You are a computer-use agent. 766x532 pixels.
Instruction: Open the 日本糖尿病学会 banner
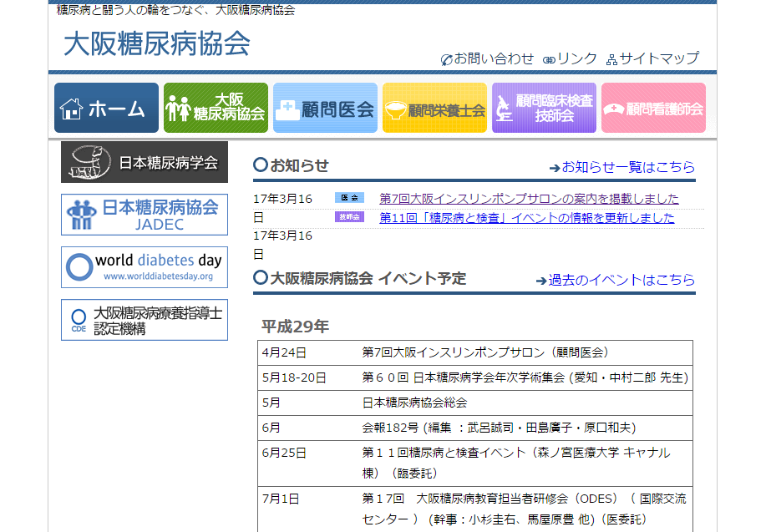click(145, 162)
